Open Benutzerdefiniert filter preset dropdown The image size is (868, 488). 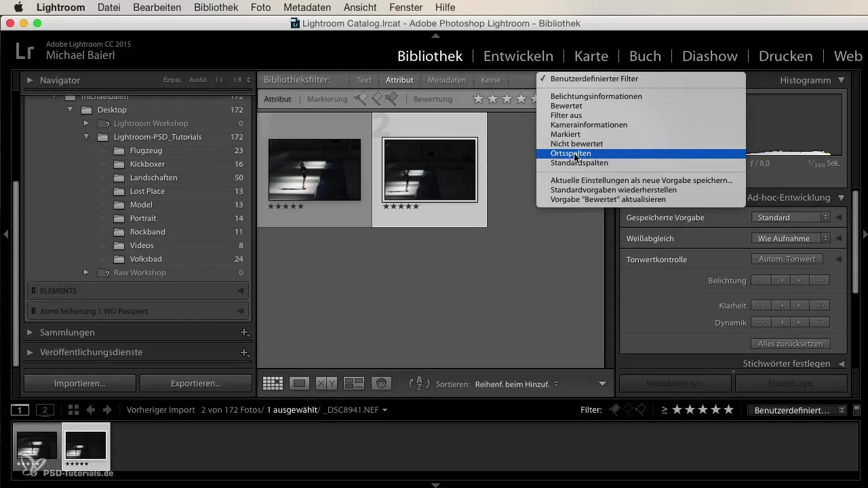point(797,410)
